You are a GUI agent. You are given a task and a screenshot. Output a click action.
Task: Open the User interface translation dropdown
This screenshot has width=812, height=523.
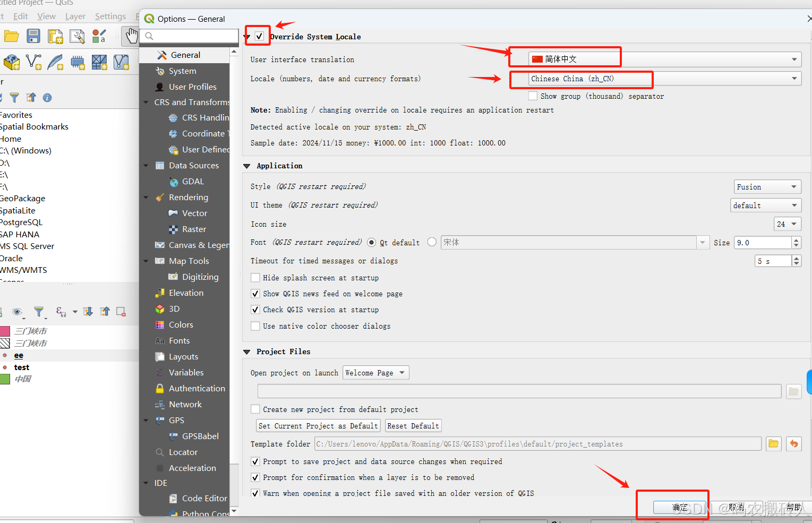(x=665, y=59)
